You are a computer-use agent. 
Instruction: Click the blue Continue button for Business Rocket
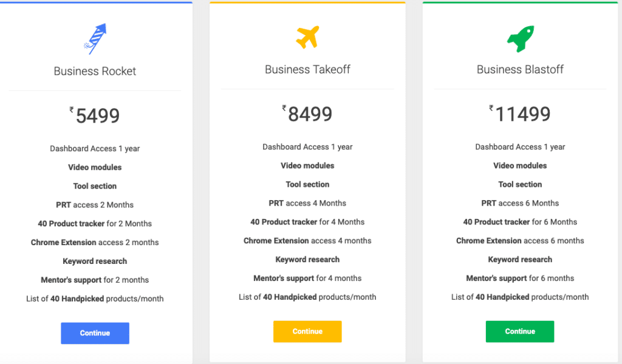tap(95, 333)
